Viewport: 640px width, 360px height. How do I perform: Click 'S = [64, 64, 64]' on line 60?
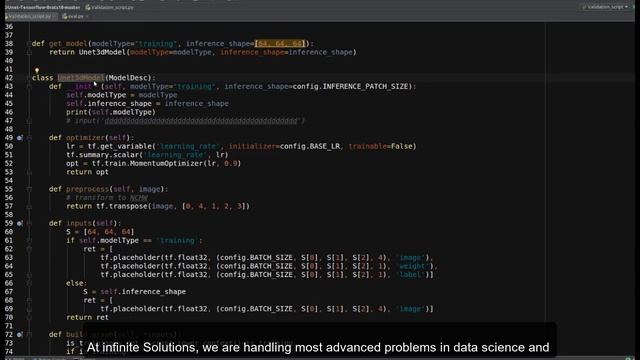click(x=100, y=232)
